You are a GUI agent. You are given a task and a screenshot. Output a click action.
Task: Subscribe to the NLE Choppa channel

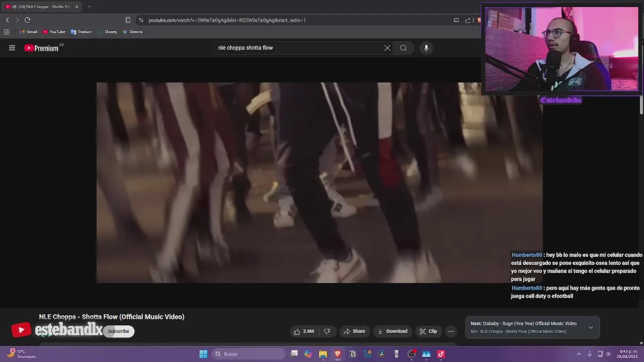pyautogui.click(x=118, y=331)
